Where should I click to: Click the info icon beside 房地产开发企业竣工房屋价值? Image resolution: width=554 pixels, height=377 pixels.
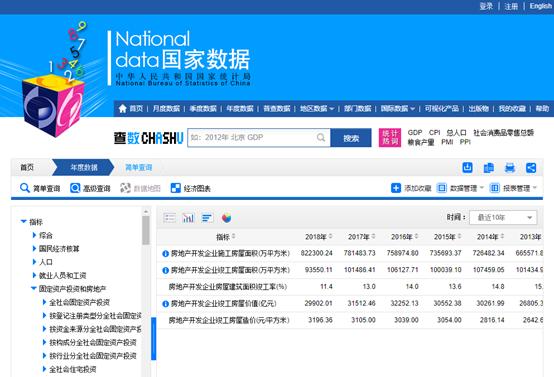point(165,304)
